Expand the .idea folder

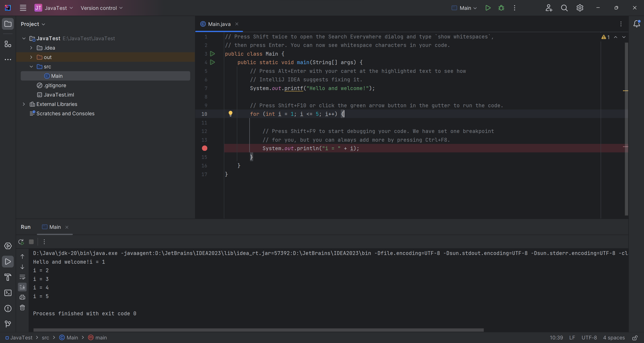coord(31,48)
